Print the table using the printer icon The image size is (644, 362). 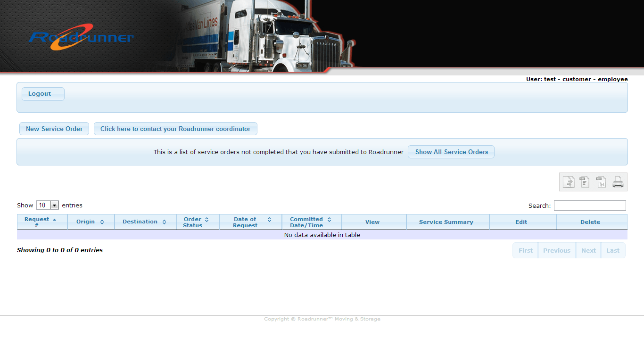coord(618,182)
